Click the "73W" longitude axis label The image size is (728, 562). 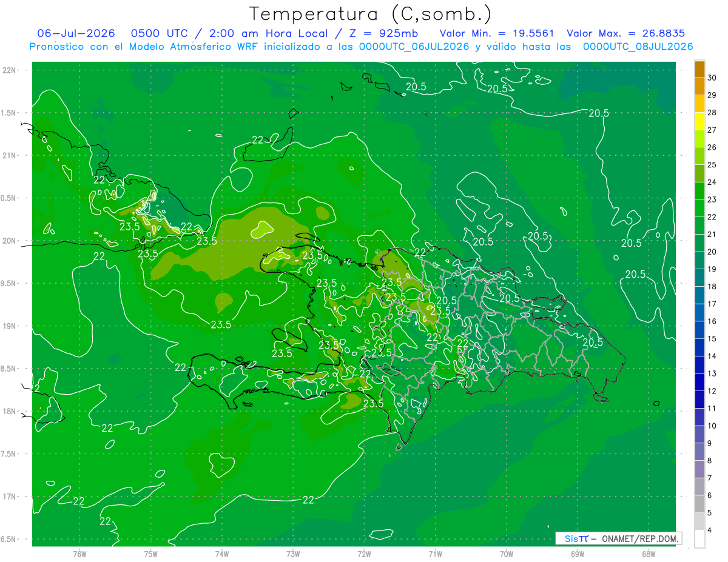293,554
